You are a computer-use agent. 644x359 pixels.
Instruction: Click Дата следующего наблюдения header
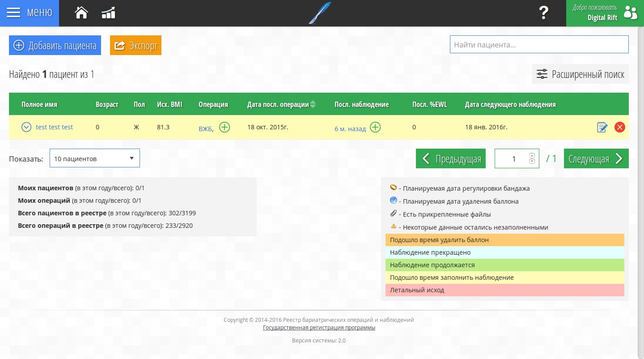[x=510, y=104]
